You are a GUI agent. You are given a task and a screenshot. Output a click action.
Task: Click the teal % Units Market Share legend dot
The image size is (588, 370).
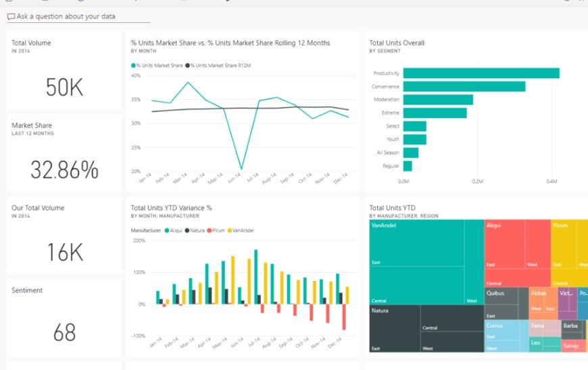click(x=133, y=65)
